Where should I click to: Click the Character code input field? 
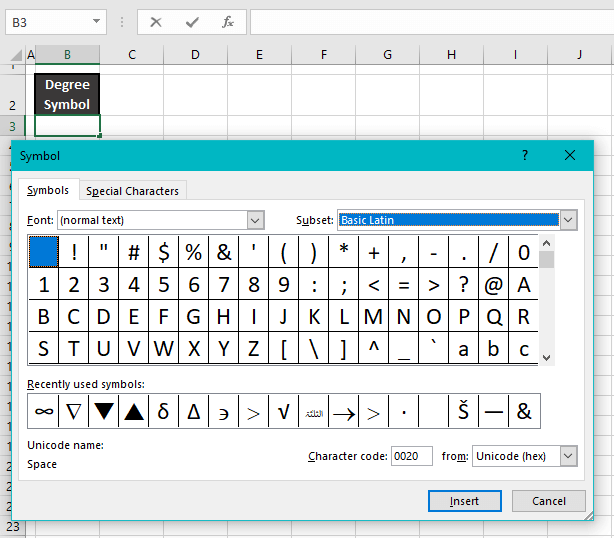411,456
